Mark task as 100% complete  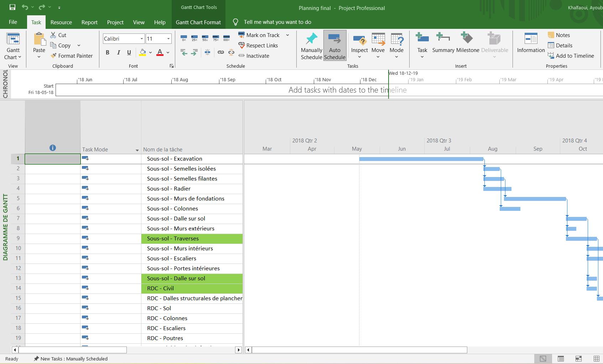tap(227, 38)
